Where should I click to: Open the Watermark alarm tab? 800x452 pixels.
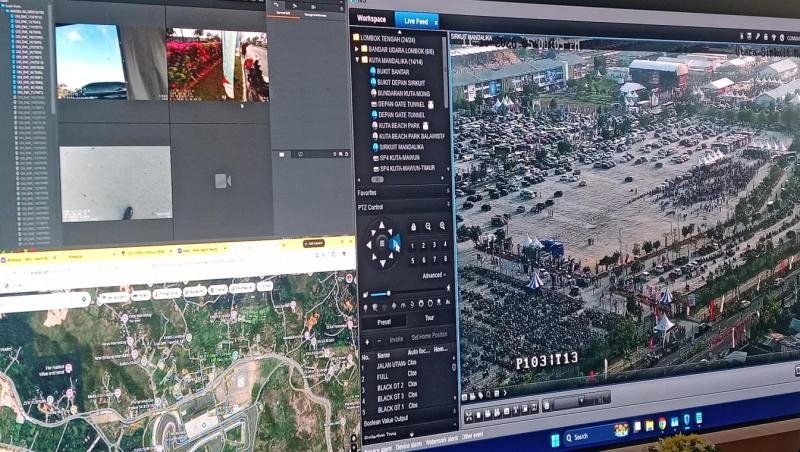click(x=440, y=442)
